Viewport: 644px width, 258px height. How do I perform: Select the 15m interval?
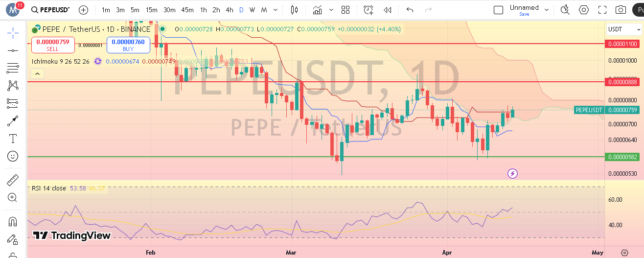(152, 10)
